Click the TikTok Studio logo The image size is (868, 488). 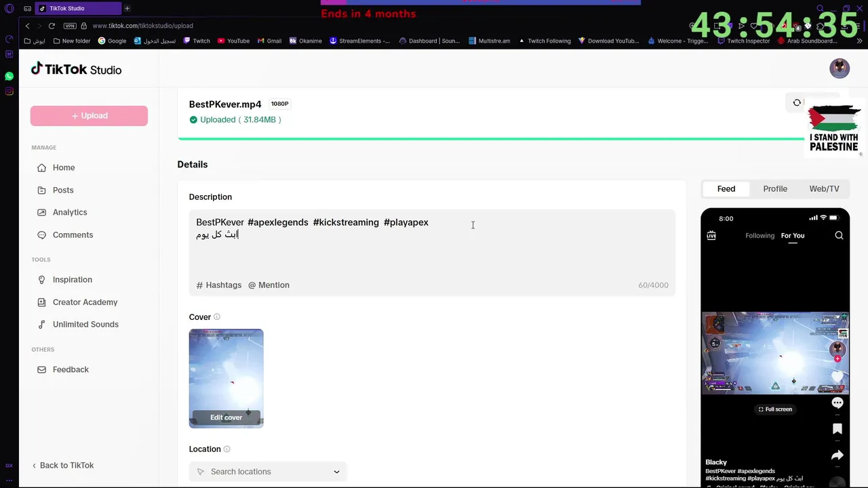tap(76, 69)
